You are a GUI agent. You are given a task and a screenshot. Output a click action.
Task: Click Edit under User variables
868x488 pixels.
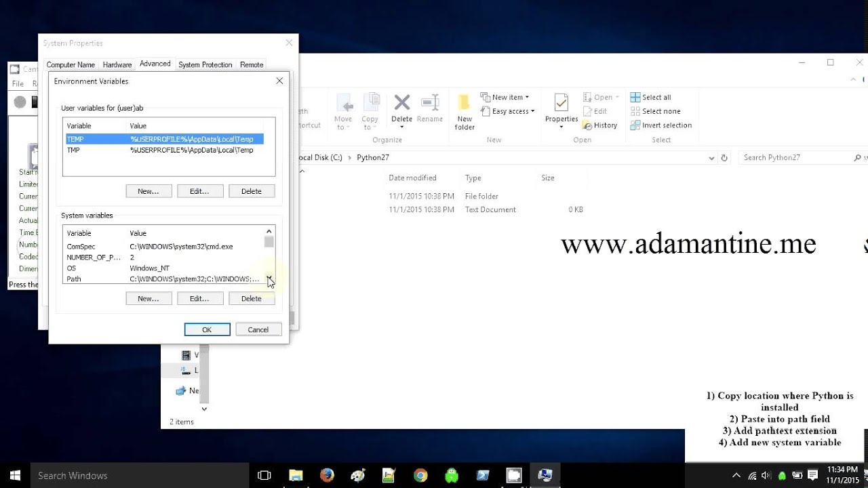200,191
